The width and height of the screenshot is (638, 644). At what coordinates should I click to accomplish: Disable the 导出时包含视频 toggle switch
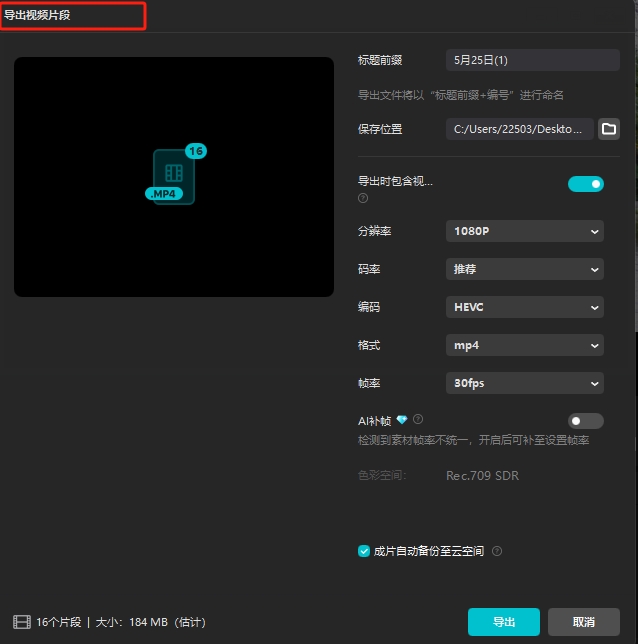586,184
